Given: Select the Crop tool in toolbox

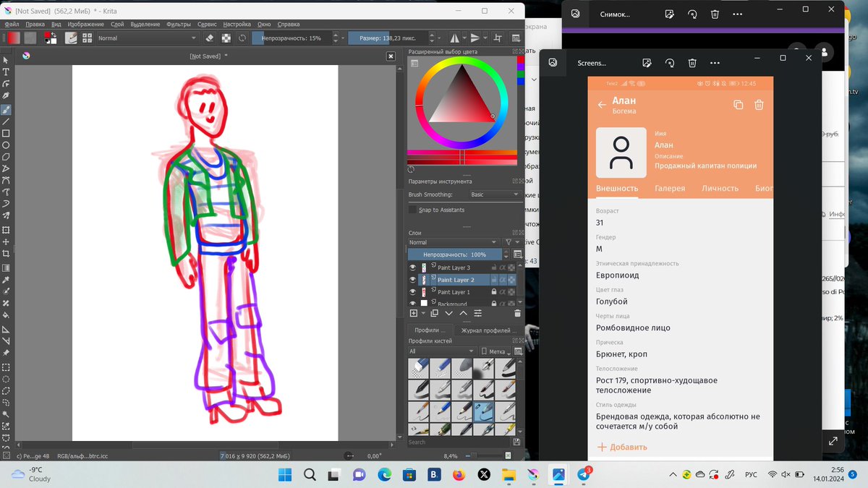Looking at the screenshot, I should (6, 254).
